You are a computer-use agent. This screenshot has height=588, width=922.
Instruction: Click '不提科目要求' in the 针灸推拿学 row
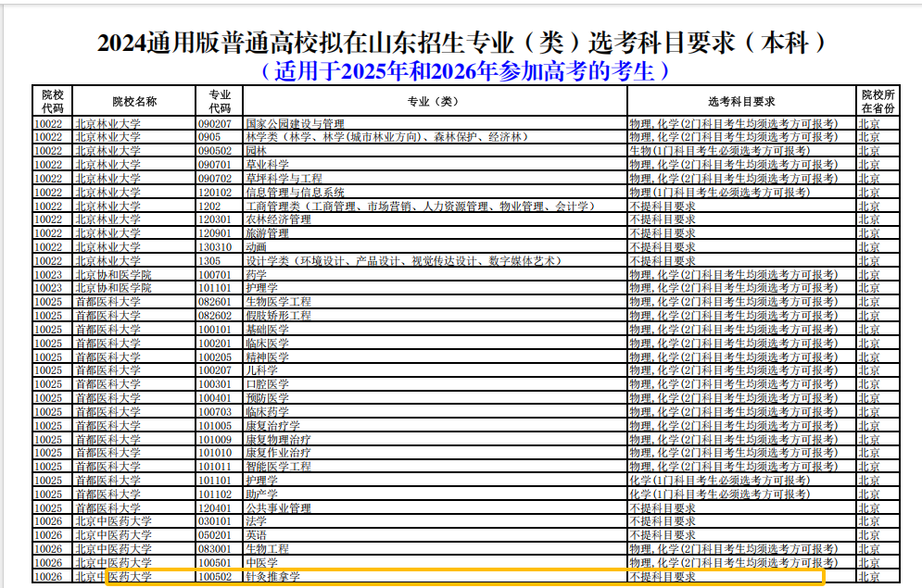click(x=663, y=577)
